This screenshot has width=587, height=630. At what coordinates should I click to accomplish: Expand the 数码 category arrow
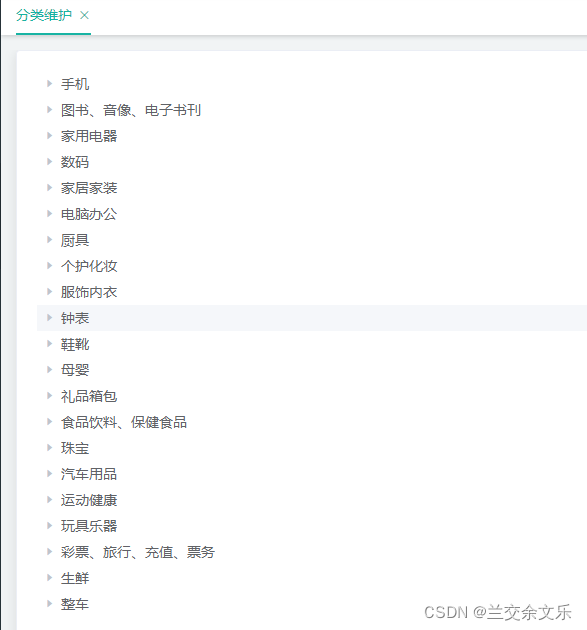point(49,162)
